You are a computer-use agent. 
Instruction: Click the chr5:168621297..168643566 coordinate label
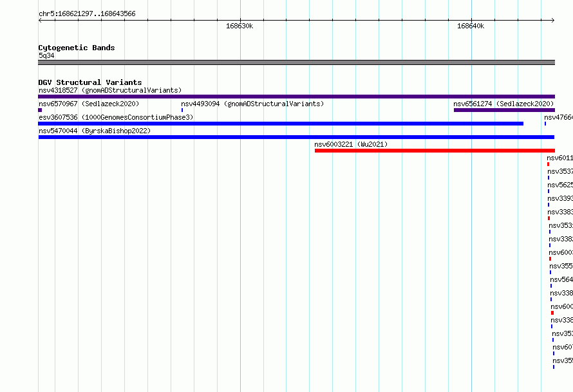pos(87,14)
